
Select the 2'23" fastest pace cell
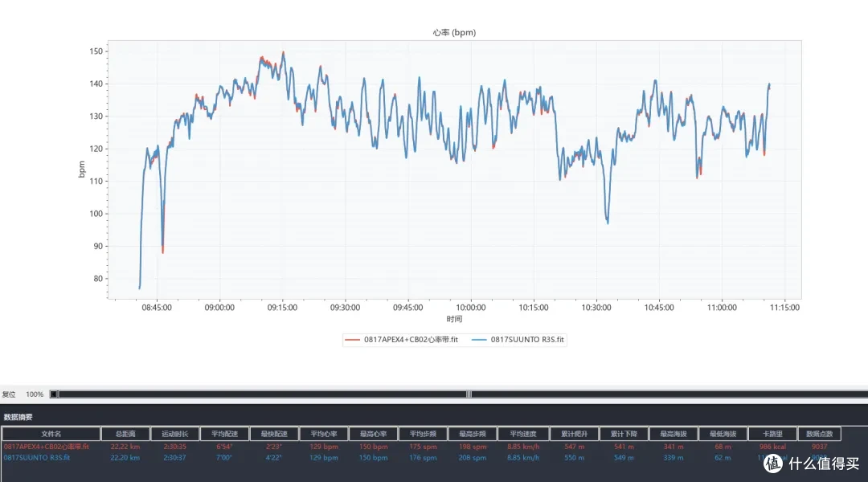[x=273, y=447]
